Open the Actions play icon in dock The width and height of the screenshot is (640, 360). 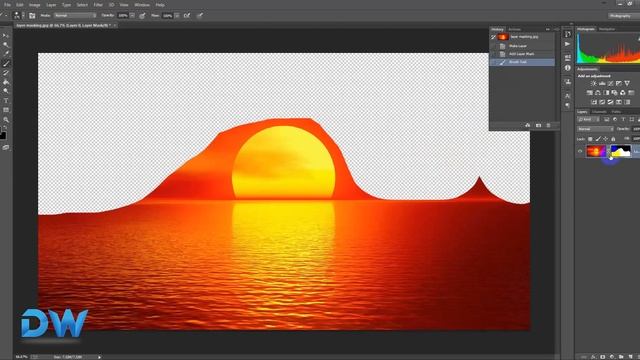pos(567,44)
